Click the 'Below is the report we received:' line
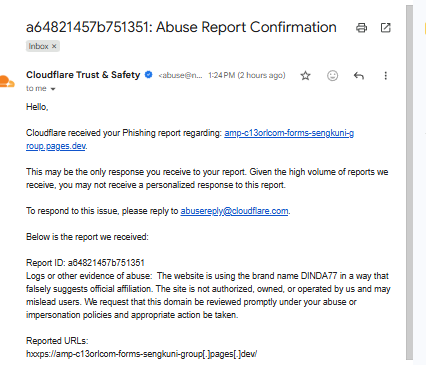426x365 pixels. [x=87, y=237]
